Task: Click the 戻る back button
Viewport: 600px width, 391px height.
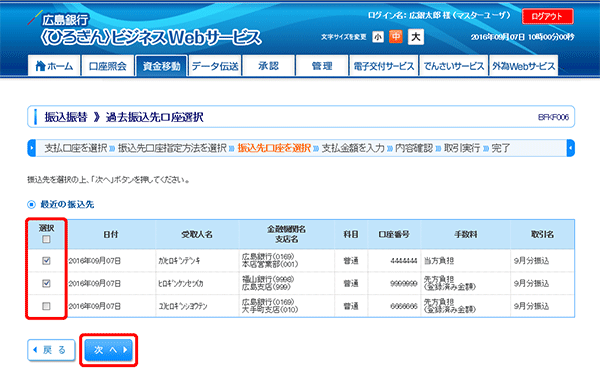Action: tap(51, 350)
